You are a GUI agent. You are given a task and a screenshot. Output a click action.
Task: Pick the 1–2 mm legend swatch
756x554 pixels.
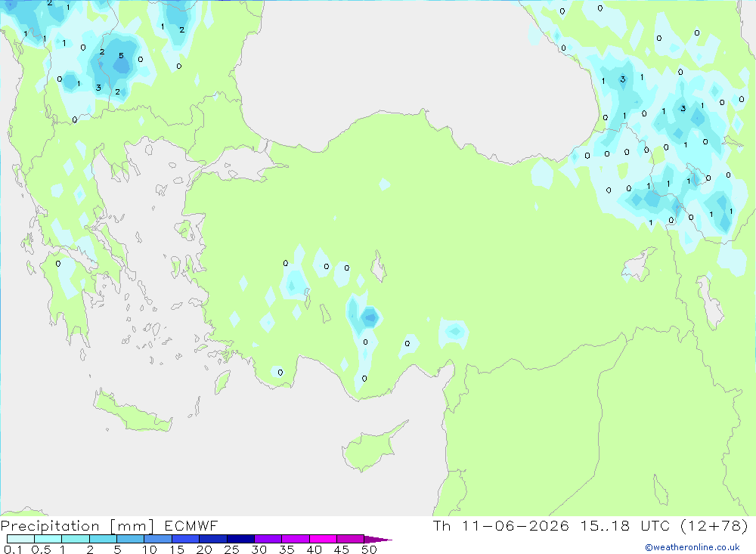click(75, 539)
